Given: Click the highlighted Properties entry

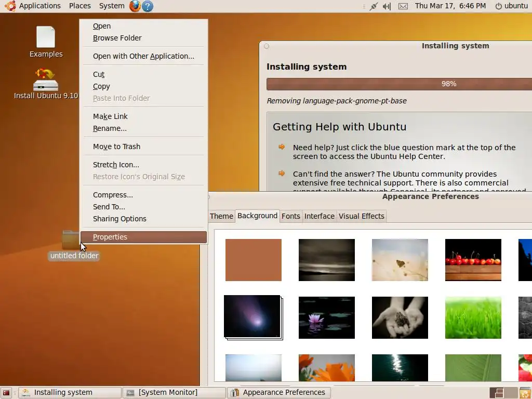Looking at the screenshot, I should click(143, 237).
